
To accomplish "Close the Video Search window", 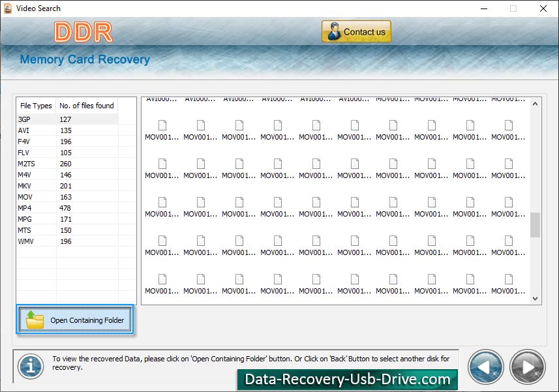I will pos(543,8).
